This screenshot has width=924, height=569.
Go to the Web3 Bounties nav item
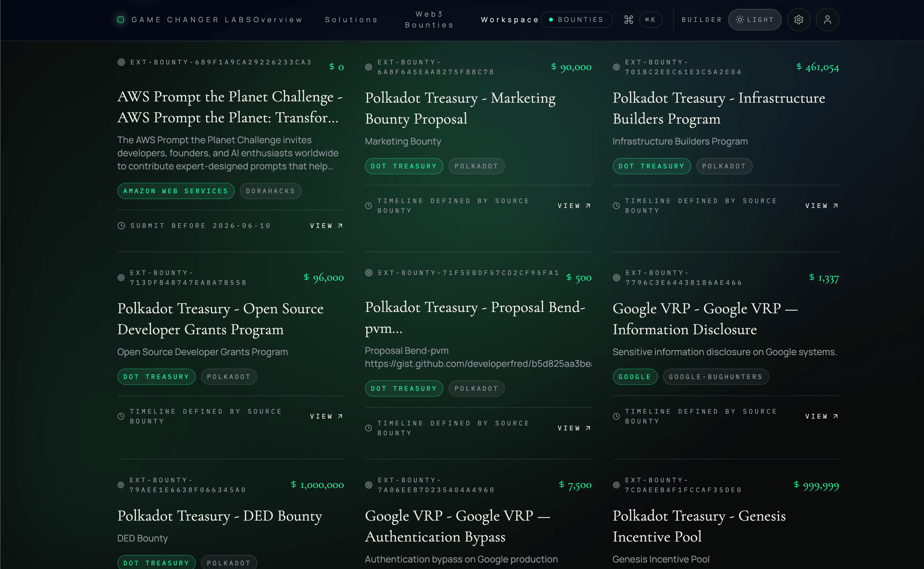pyautogui.click(x=429, y=20)
